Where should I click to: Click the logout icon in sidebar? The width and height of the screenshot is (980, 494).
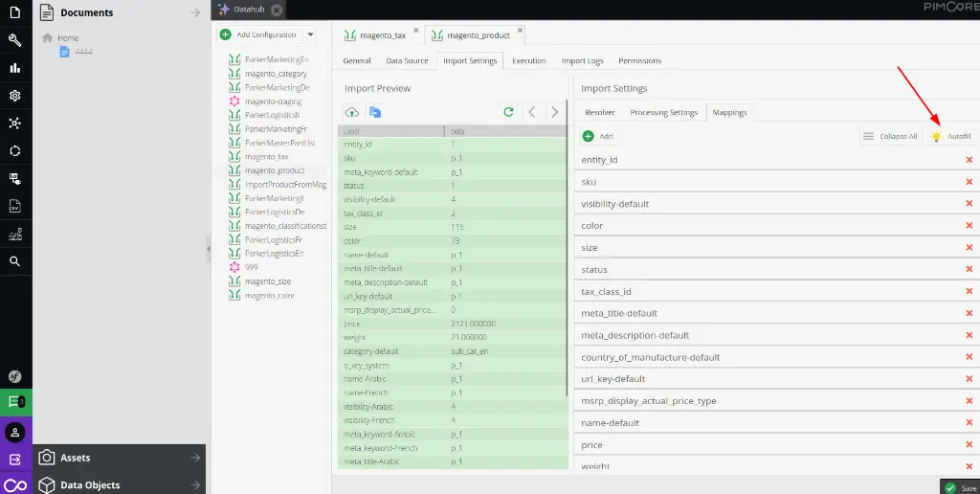pyautogui.click(x=15, y=460)
